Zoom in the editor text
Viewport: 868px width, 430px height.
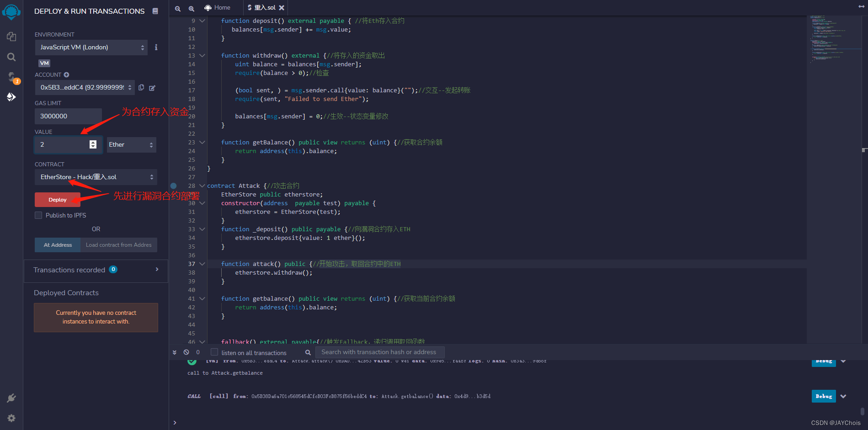[x=192, y=8]
